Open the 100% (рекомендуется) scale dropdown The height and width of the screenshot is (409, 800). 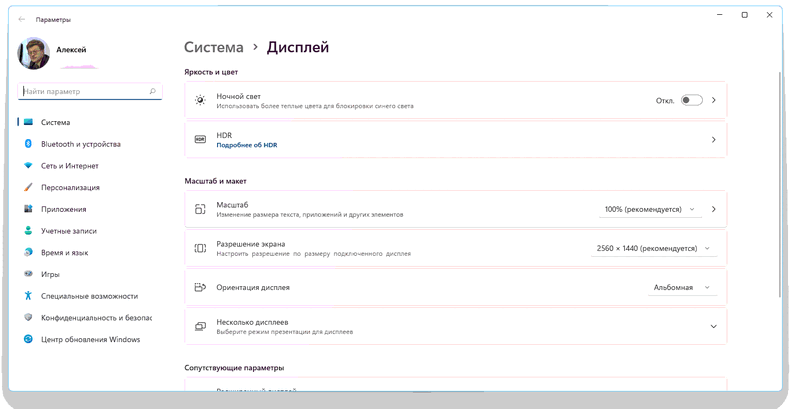pos(650,209)
